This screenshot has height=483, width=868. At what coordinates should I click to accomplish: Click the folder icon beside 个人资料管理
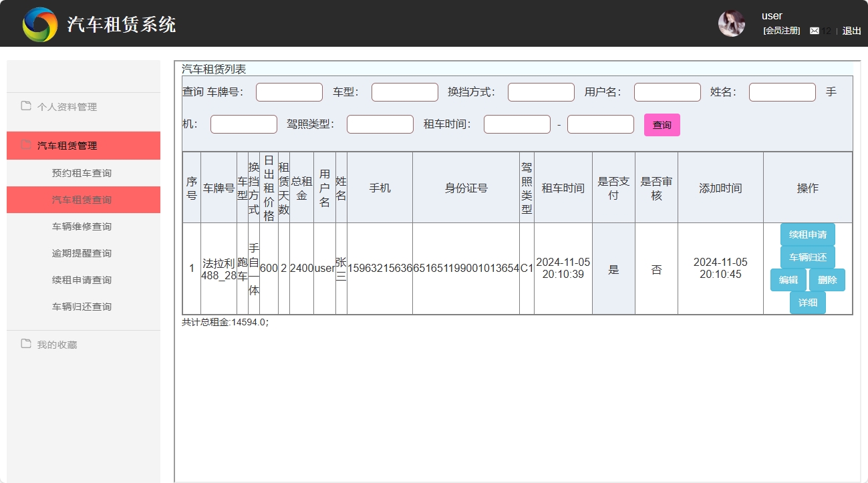coord(26,106)
